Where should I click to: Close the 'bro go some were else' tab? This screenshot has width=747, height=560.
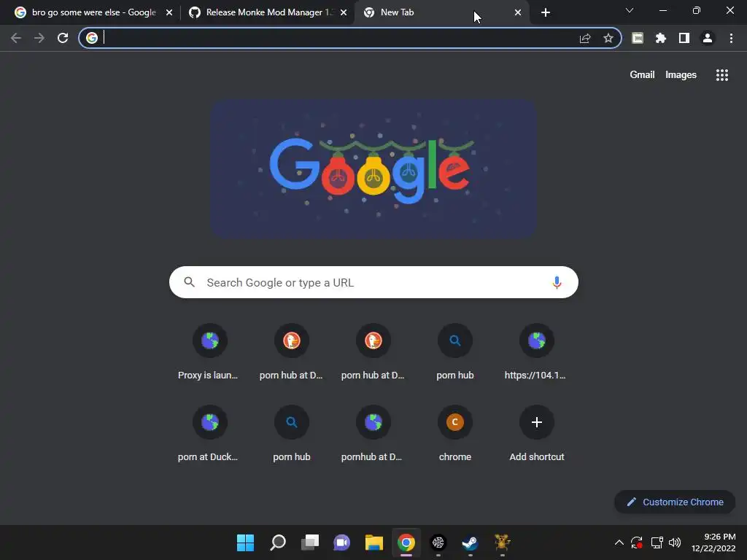(169, 12)
